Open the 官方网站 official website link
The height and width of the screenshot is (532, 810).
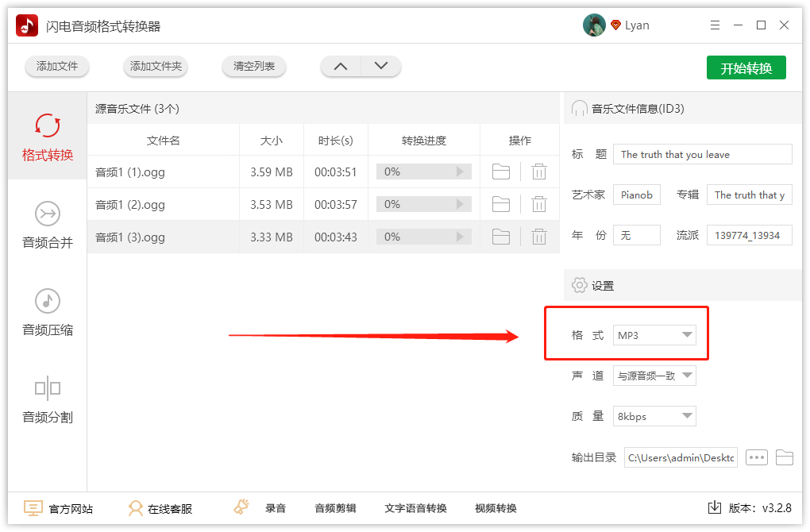(59, 509)
